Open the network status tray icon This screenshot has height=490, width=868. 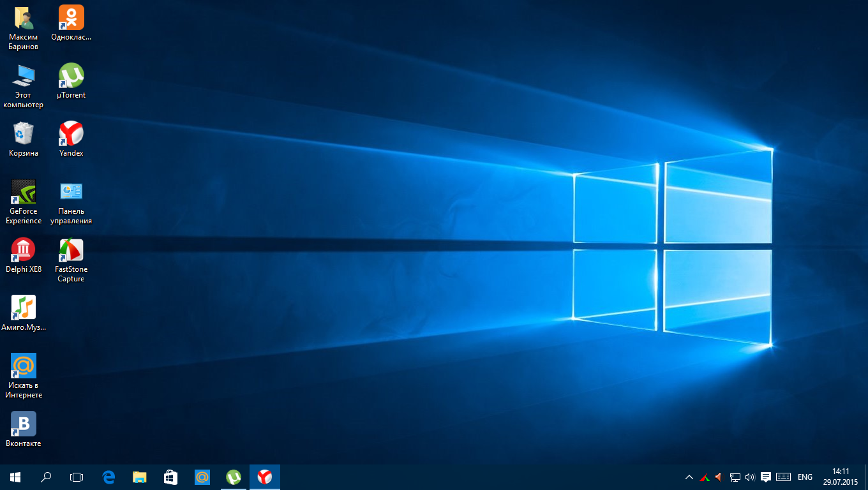(x=735, y=477)
